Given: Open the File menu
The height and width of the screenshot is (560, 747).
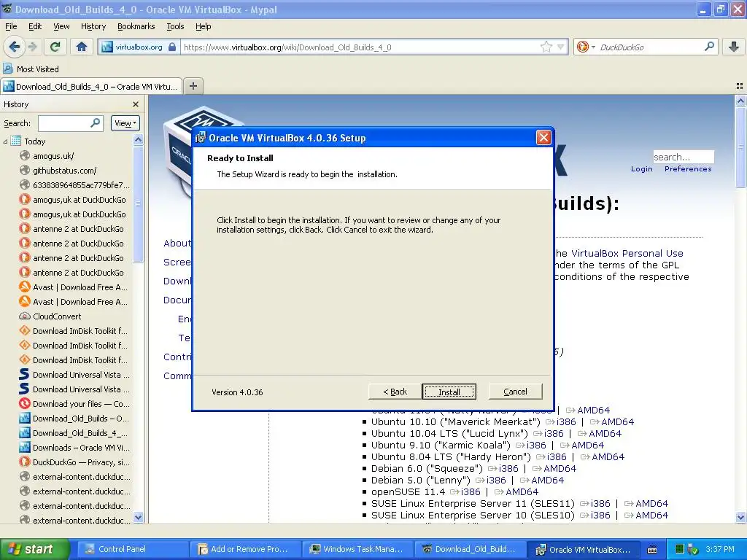Looking at the screenshot, I should (11, 26).
